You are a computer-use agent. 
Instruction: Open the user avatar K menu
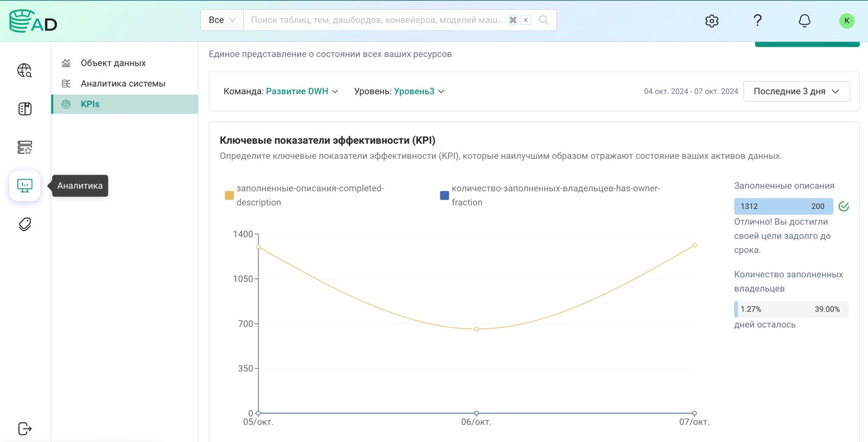click(x=847, y=21)
